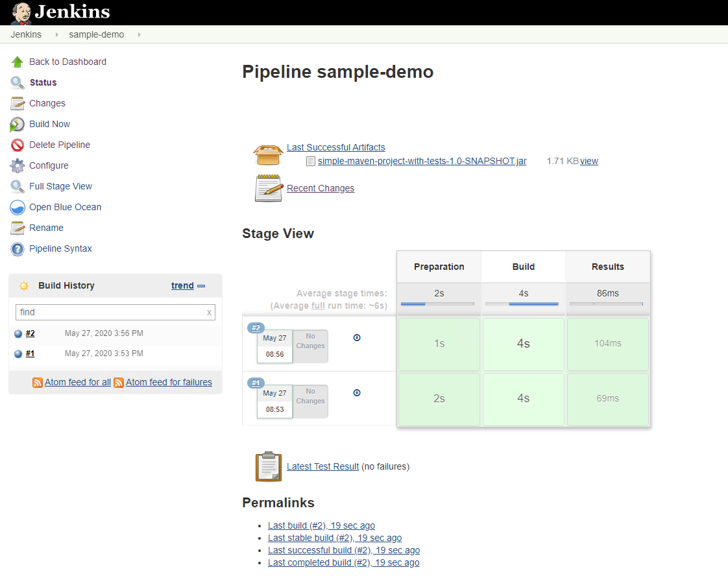Expand breadcrumb arrow after sample-demo

tap(140, 35)
